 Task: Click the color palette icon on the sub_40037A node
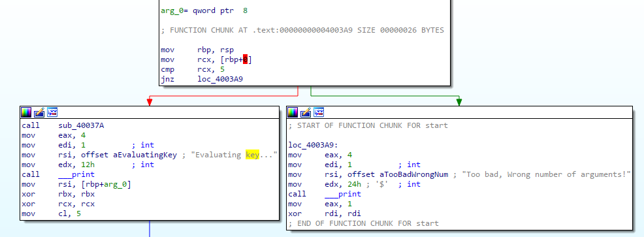pyautogui.click(x=26, y=112)
